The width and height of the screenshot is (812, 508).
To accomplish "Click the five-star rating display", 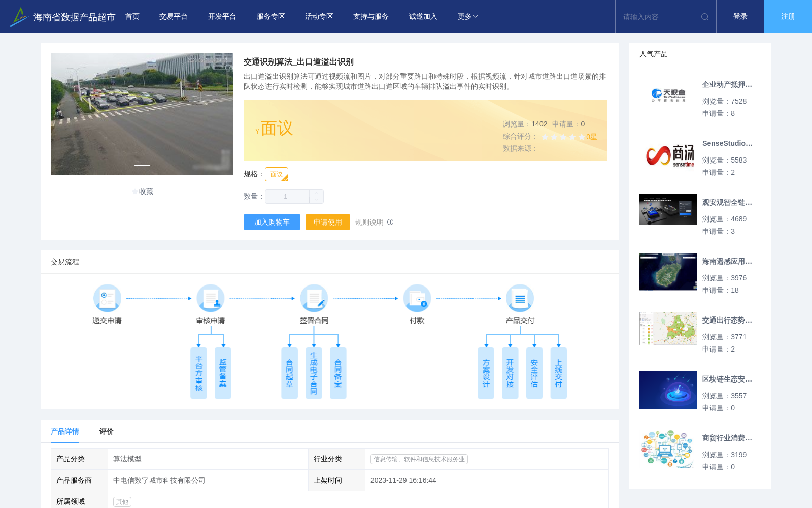I will [563, 137].
